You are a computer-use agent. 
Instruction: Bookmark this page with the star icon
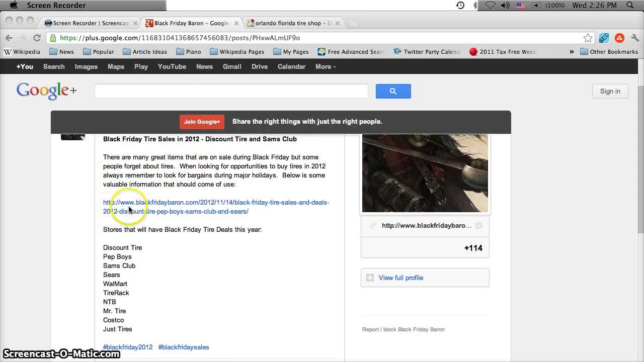(x=588, y=38)
